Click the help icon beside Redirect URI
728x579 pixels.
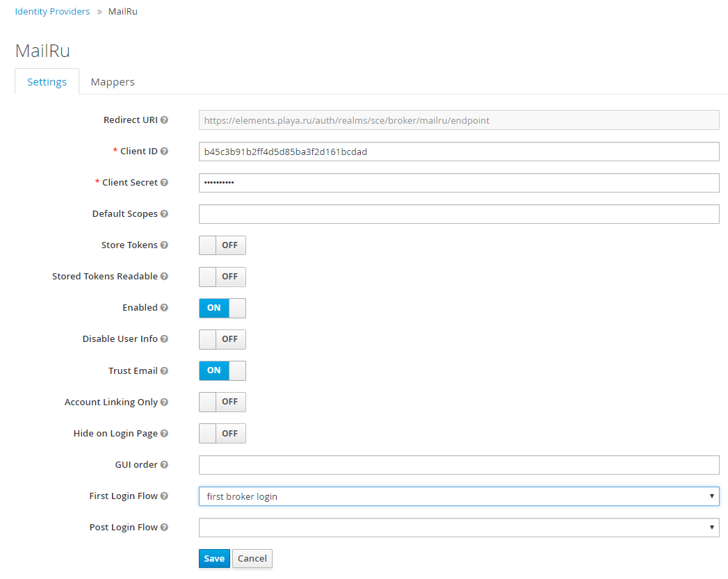pyautogui.click(x=164, y=120)
